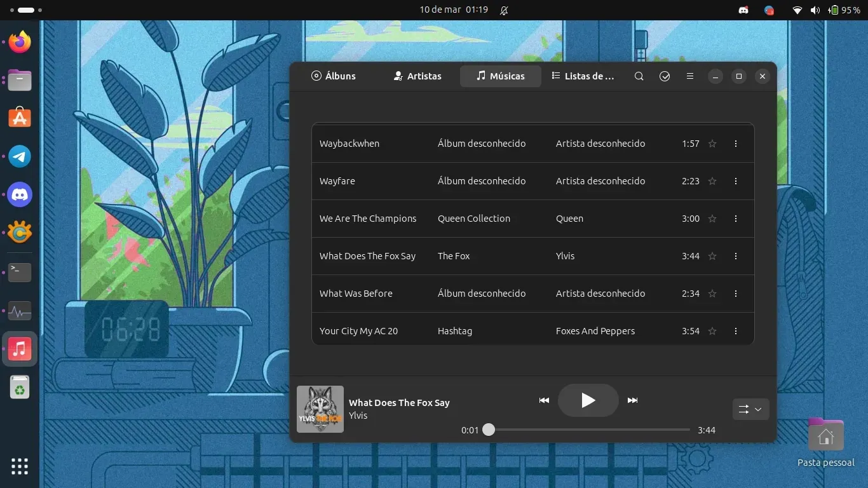The image size is (868, 488).
Task: Open the search icon in header bar
Action: [639, 76]
